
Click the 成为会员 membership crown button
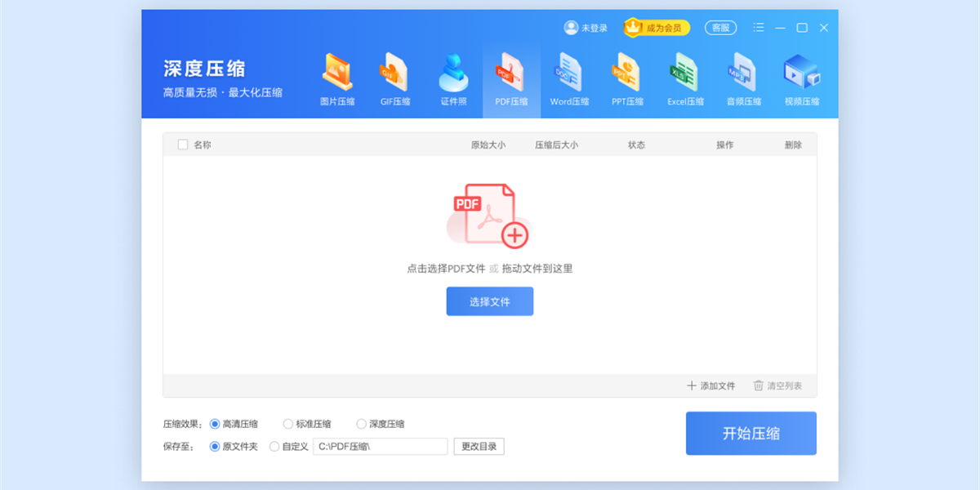click(657, 28)
